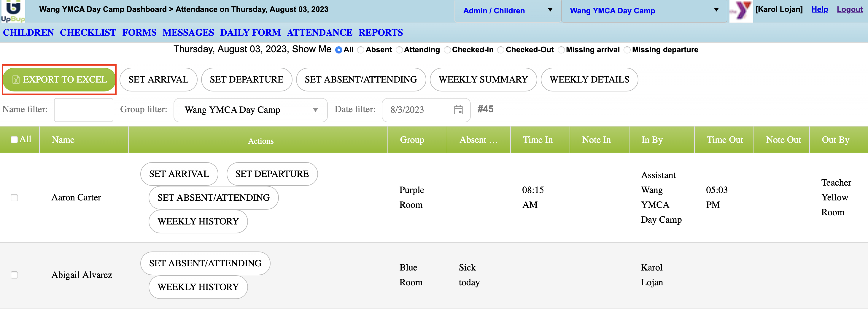Click the Karol Lojan in-by cell
This screenshot has height=310, width=868.
652,275
